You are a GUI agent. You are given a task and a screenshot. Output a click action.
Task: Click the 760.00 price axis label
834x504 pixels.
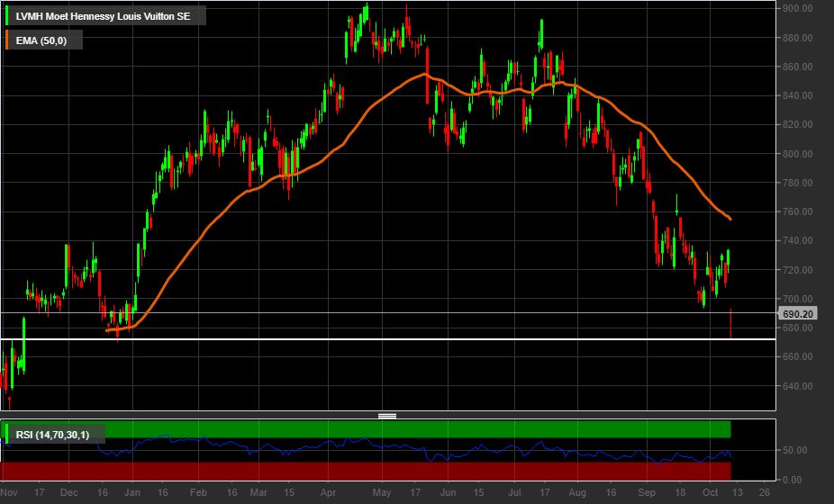tap(798, 212)
